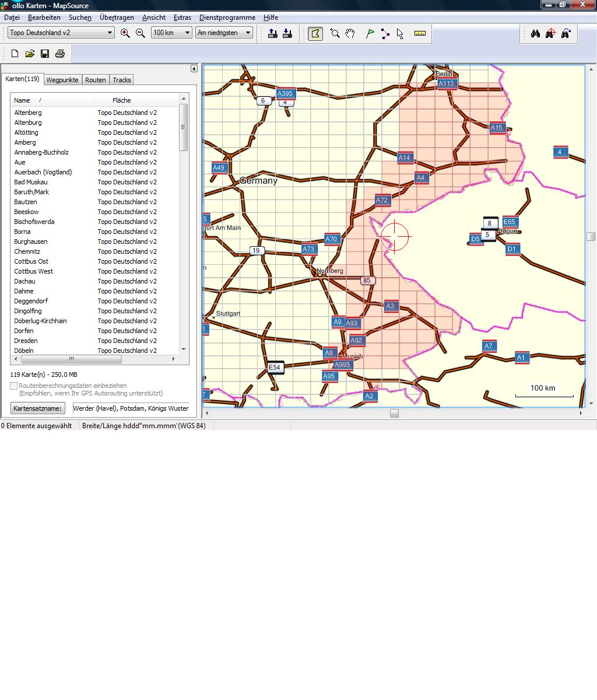Click the map view vertical scrollbar thumb
Viewport: 597px width, 700px height.
coord(591,236)
